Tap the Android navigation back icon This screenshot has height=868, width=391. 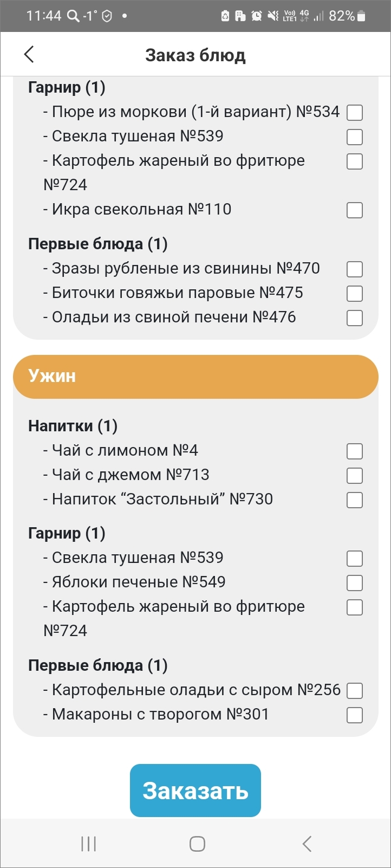pos(307,844)
